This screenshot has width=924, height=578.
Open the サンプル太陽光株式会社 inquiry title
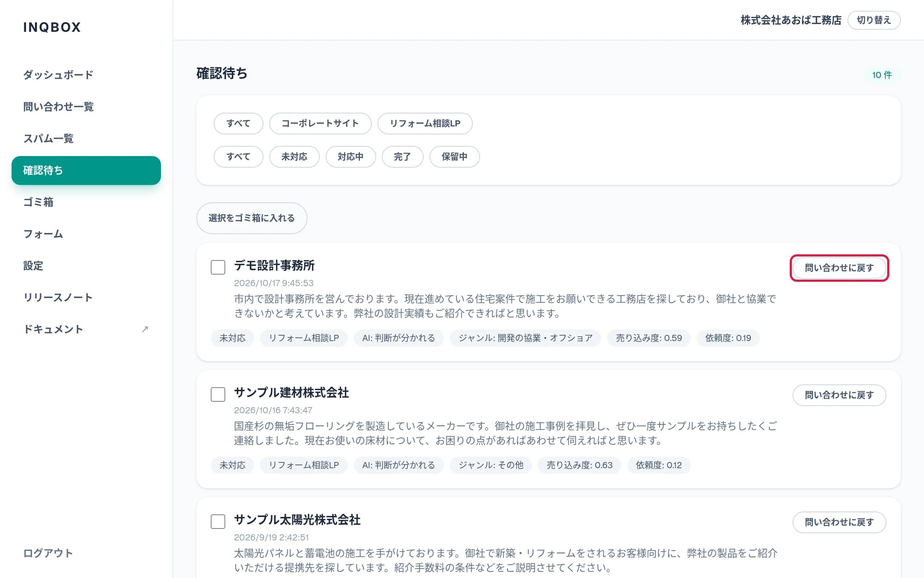click(x=297, y=520)
